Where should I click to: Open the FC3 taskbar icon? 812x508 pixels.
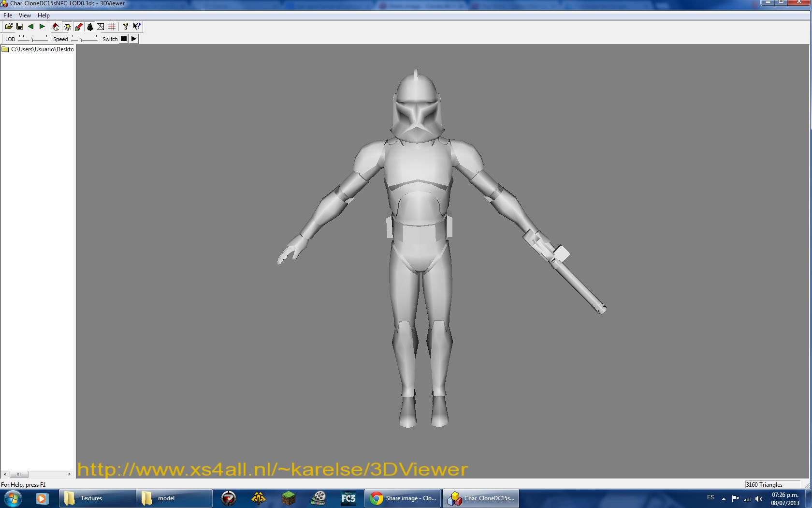point(348,498)
